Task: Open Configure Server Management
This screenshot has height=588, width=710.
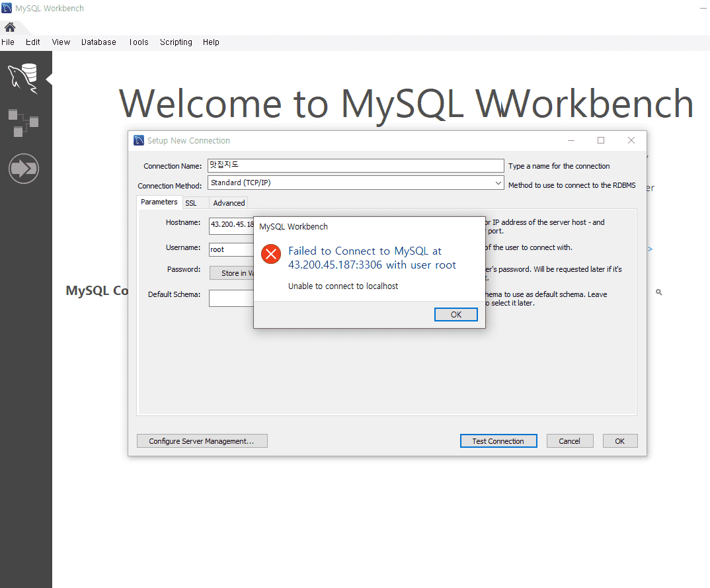Action: point(202,441)
